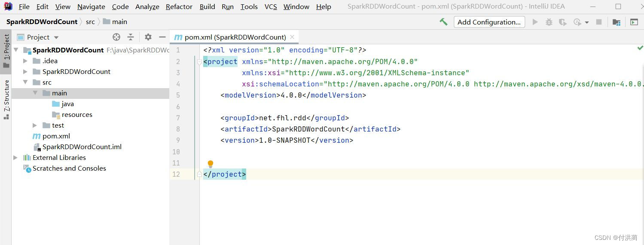
Task: Click line number 10 in gutter
Action: [x=176, y=152]
